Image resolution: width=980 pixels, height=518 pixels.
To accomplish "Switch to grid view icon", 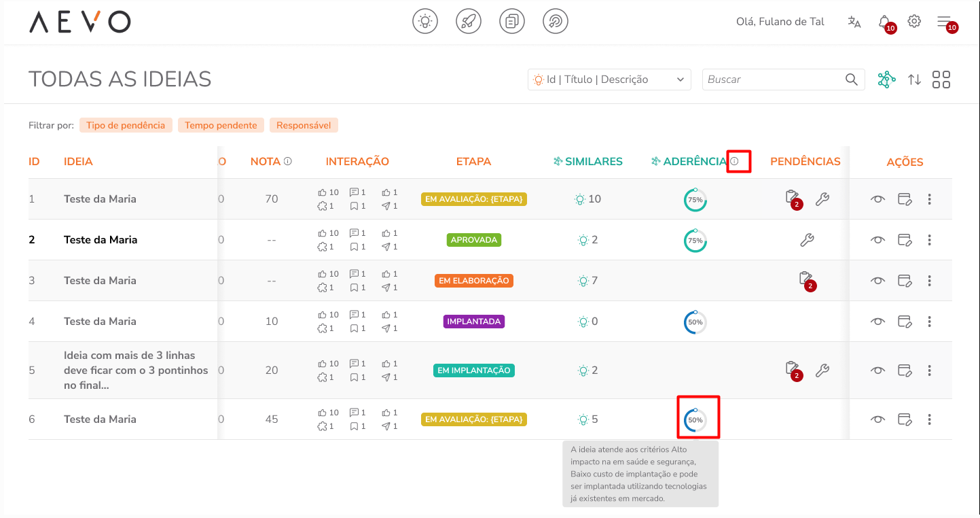I will click(x=941, y=80).
